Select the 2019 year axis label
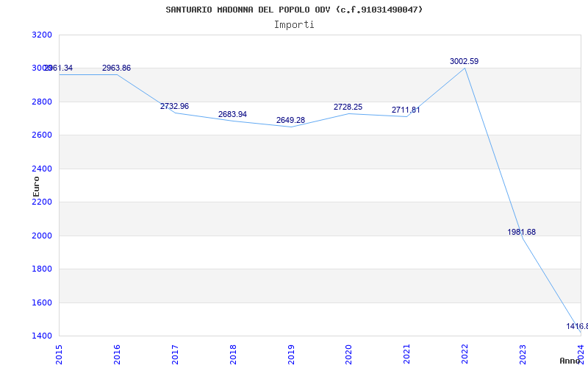Screen dimensions: 588x368 click(x=291, y=355)
